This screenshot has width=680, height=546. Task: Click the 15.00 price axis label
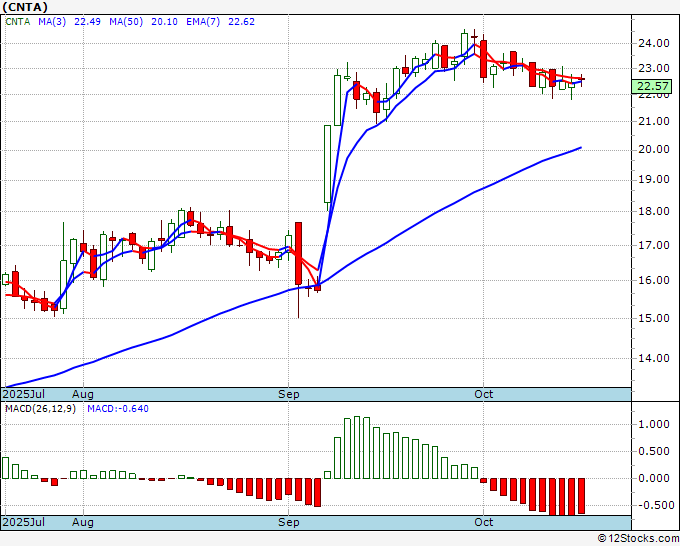654,318
